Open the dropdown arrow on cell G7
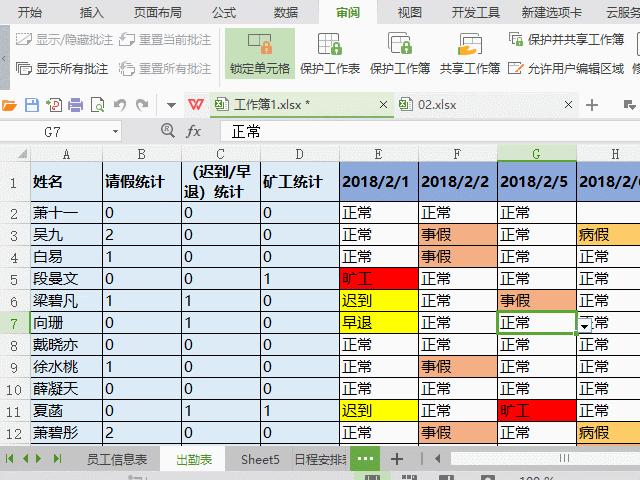 coord(584,326)
